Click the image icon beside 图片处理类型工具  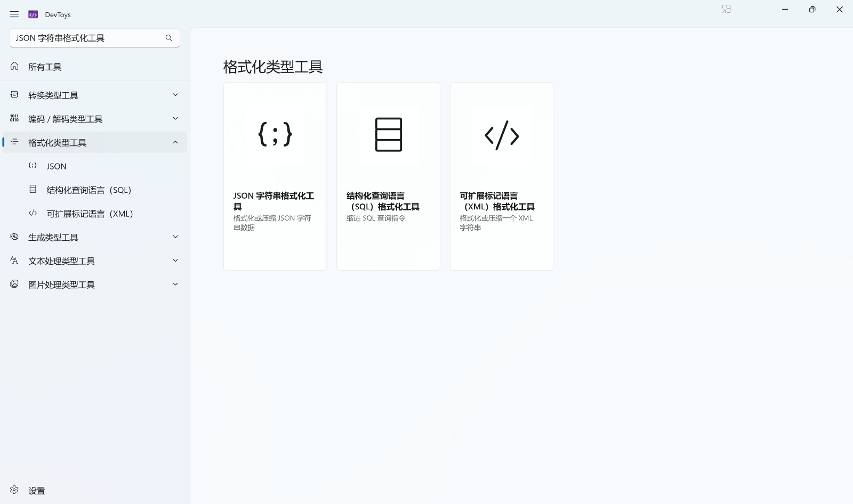coord(14,284)
